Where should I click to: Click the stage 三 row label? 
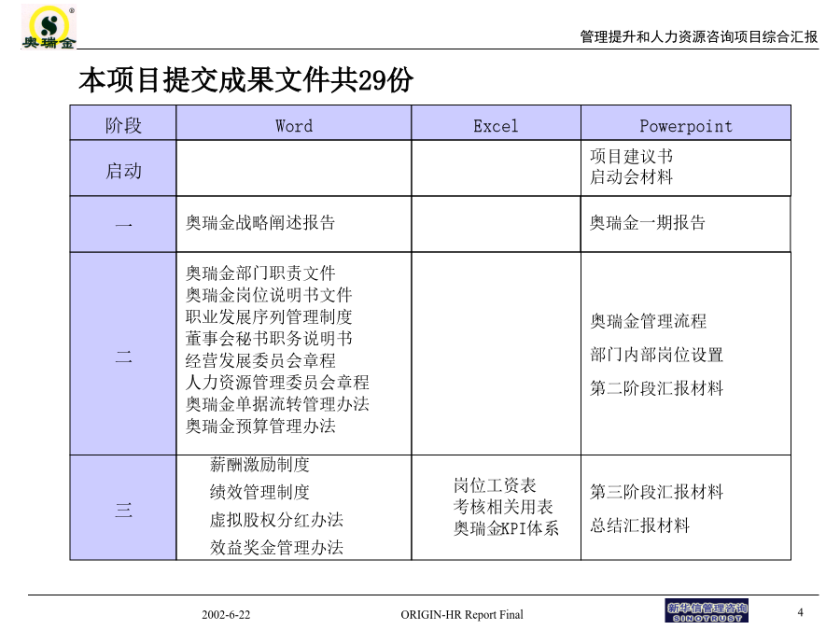pyautogui.click(x=123, y=509)
